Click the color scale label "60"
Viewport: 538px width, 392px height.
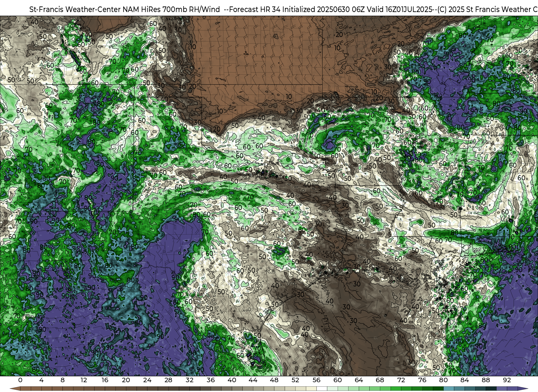click(338, 380)
